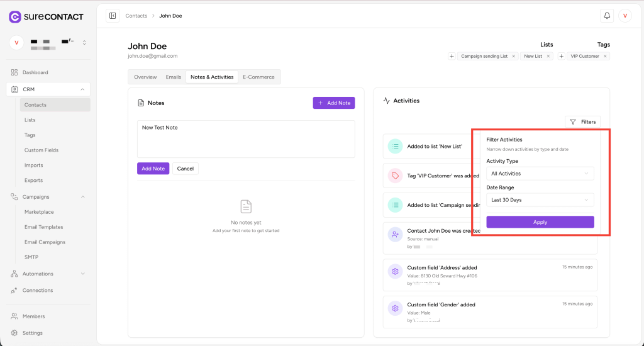The height and width of the screenshot is (346, 644).
Task: Switch to the E-Commerce tab
Action: point(258,77)
